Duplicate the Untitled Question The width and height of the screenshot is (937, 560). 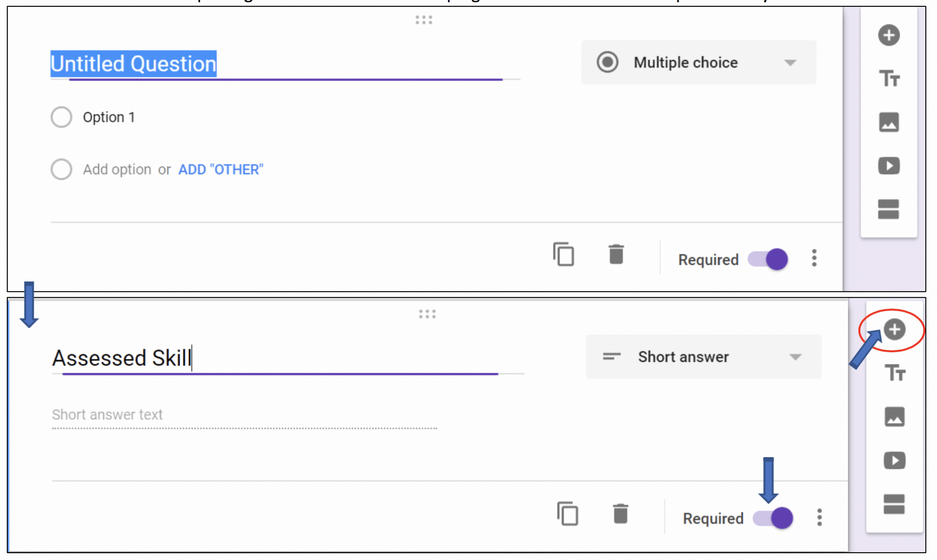564,254
